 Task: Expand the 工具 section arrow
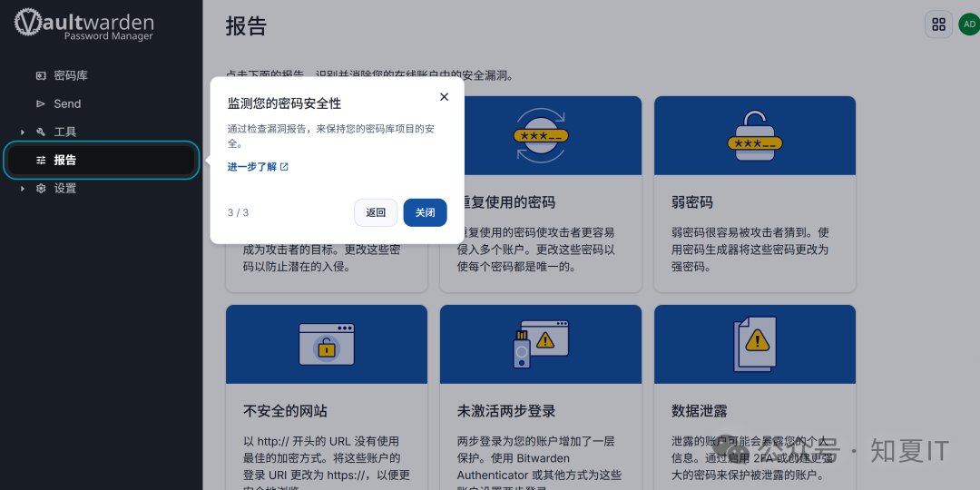pyautogui.click(x=23, y=132)
